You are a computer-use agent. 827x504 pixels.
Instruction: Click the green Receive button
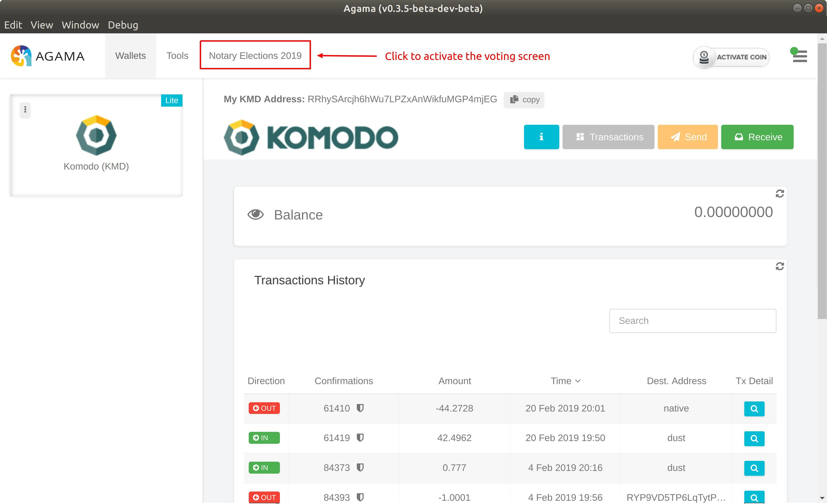757,137
